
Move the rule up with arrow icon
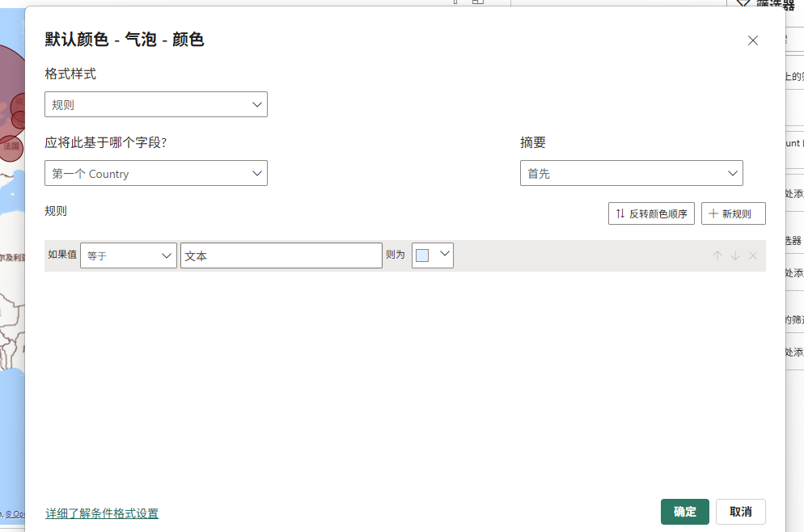717,255
